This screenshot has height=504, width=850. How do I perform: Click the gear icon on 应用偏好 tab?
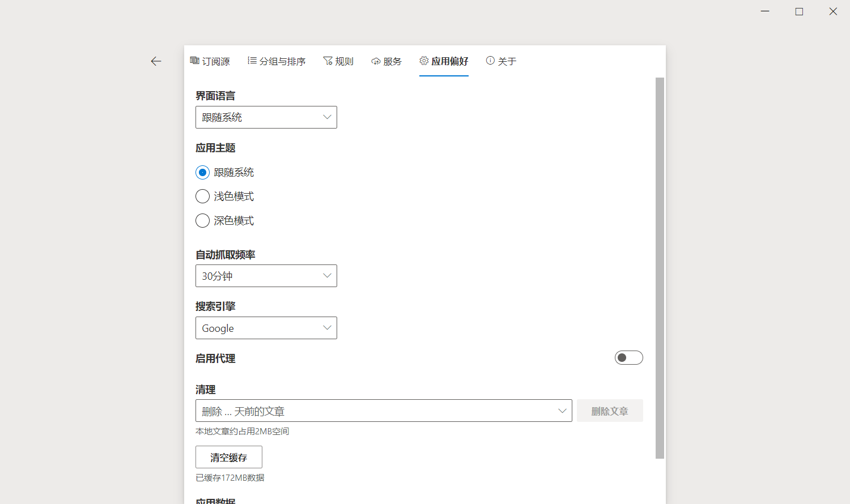point(422,61)
